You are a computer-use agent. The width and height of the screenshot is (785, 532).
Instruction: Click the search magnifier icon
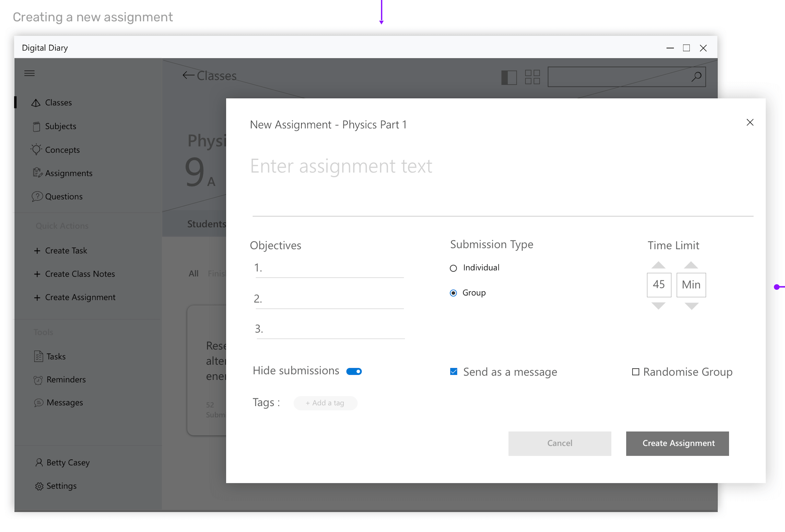696,77
